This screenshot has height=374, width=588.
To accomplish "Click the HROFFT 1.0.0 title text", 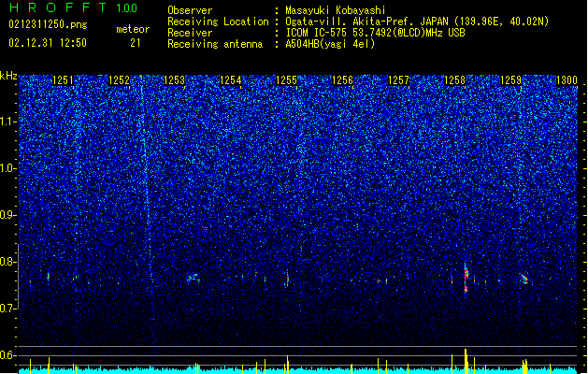I will (x=74, y=7).
